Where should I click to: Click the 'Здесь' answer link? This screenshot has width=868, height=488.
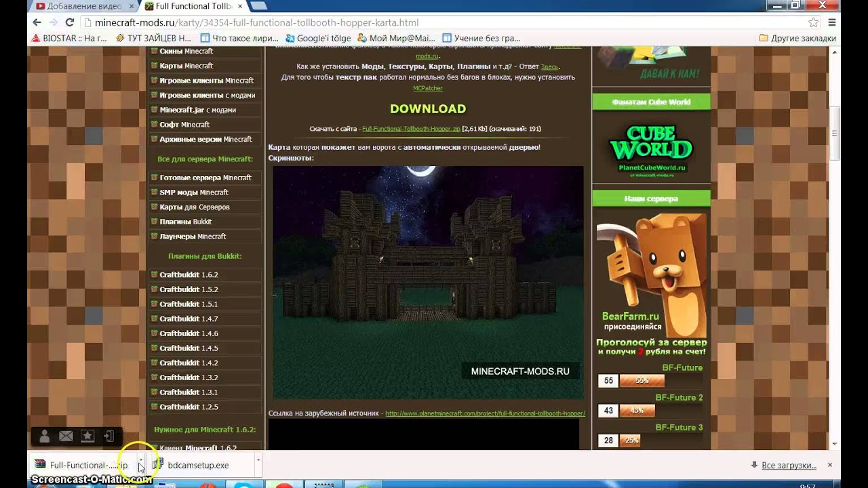(549, 66)
